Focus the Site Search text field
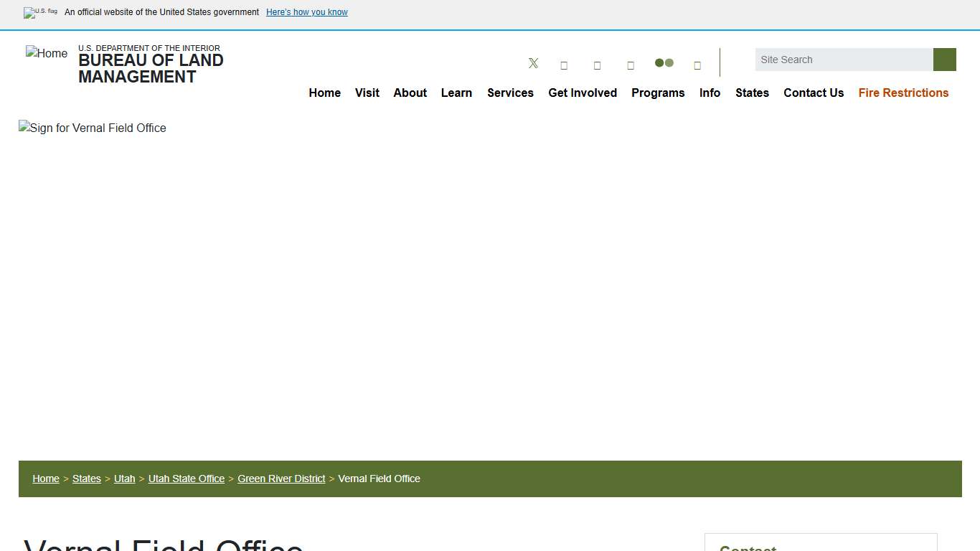This screenshot has width=980, height=551. click(x=844, y=60)
